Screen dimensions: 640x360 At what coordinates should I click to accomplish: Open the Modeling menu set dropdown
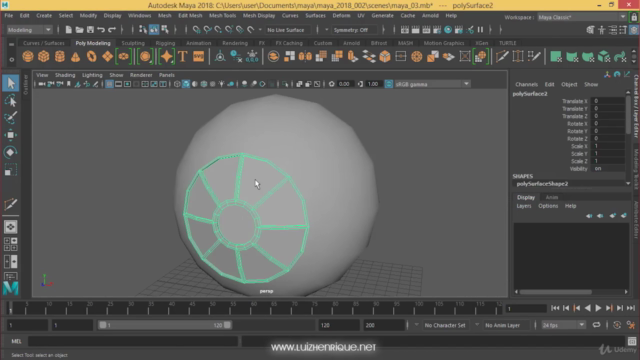29,30
